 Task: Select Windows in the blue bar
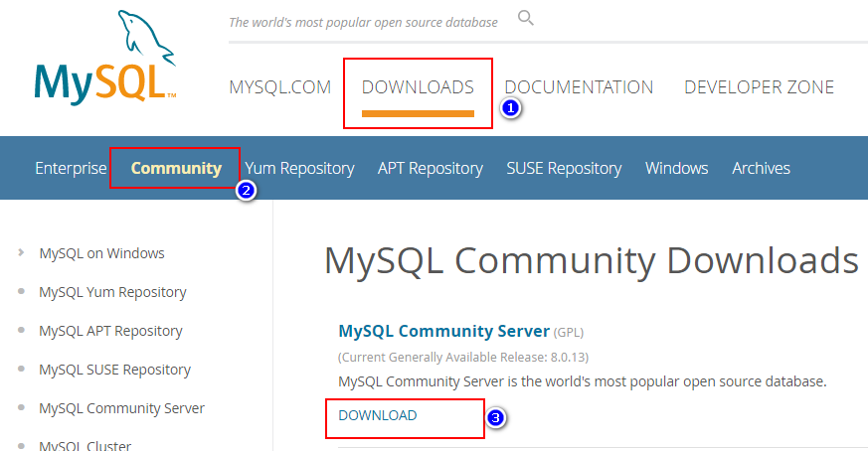point(676,168)
